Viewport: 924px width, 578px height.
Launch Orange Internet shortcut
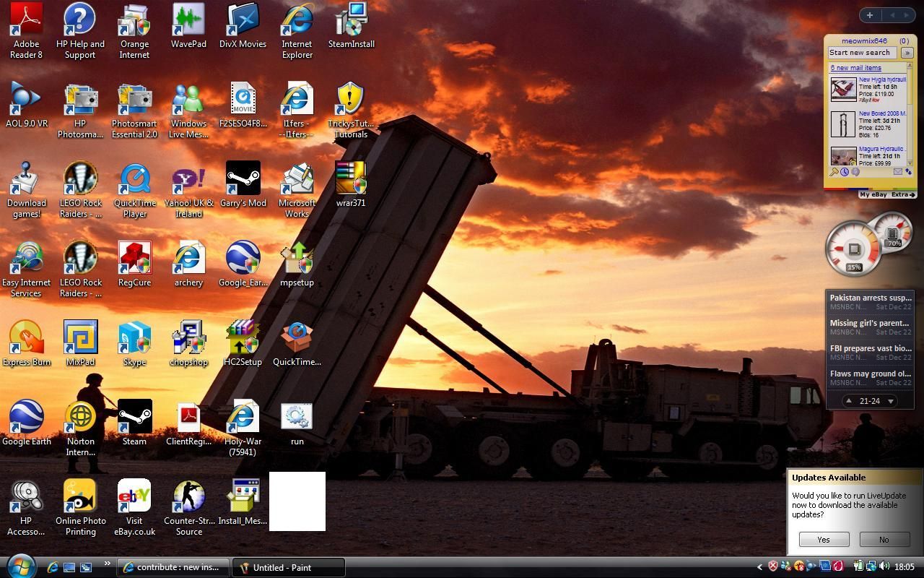[x=134, y=31]
